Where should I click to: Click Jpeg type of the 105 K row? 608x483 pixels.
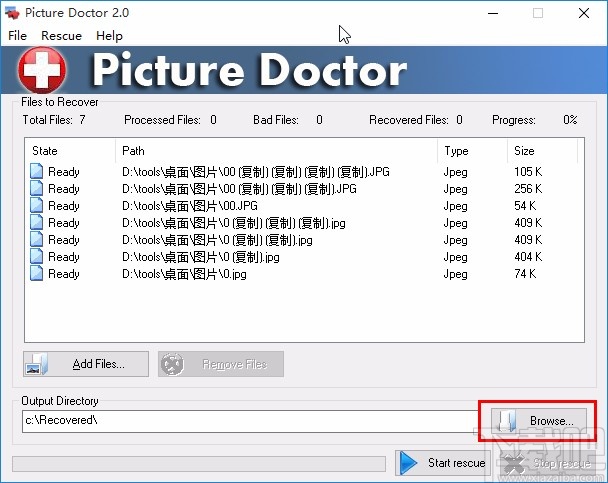(455, 172)
